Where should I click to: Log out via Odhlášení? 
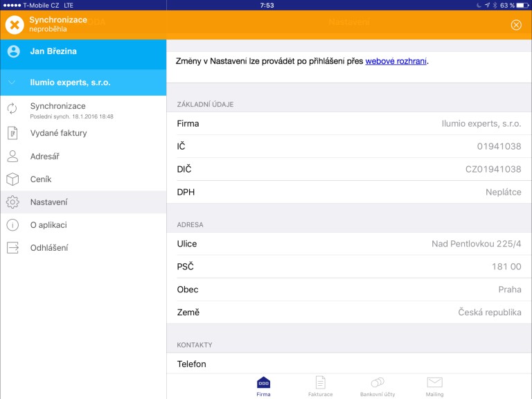[x=48, y=248]
